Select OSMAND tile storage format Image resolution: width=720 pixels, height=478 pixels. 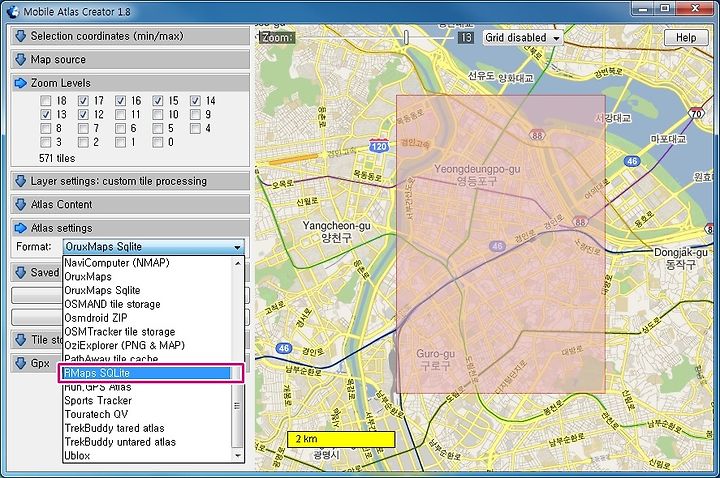147,304
